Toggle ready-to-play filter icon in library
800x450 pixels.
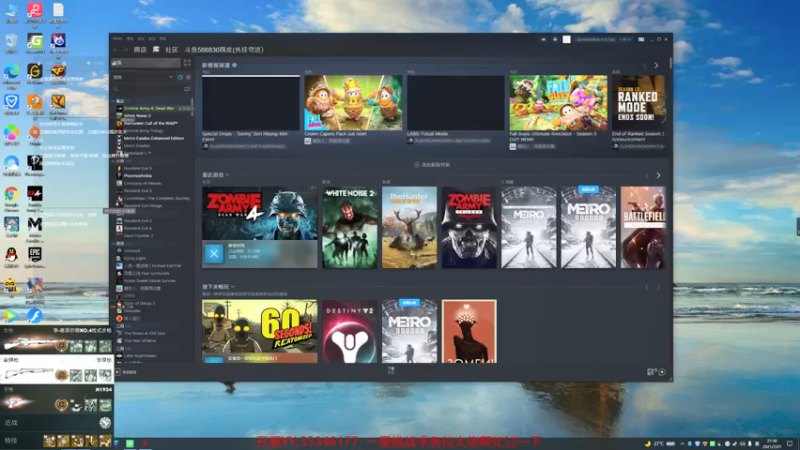coord(188,77)
